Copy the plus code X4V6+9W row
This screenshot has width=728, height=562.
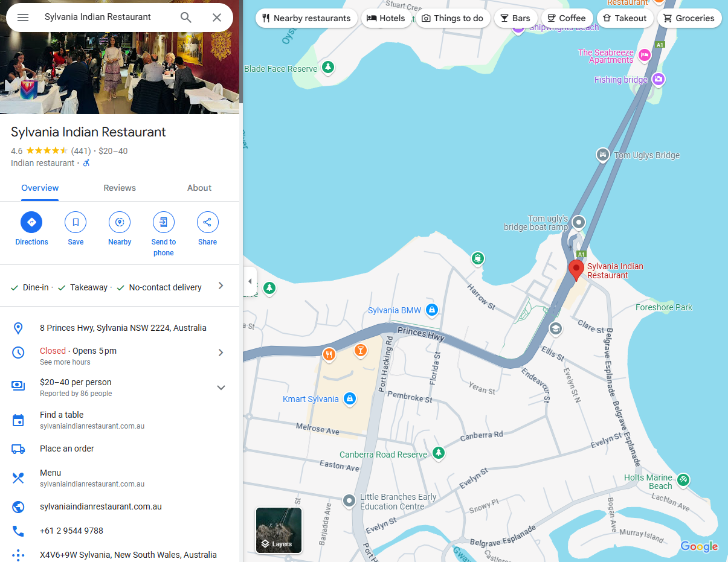click(x=120, y=555)
